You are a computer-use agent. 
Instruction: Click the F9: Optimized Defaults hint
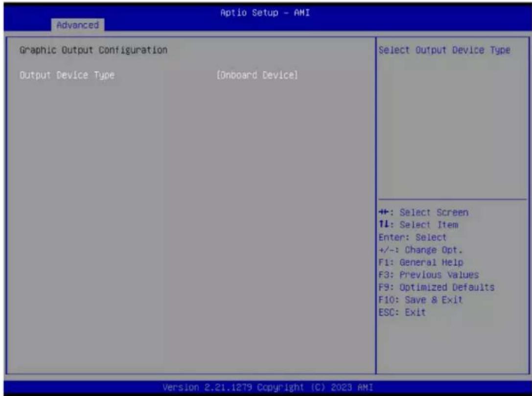click(x=437, y=287)
